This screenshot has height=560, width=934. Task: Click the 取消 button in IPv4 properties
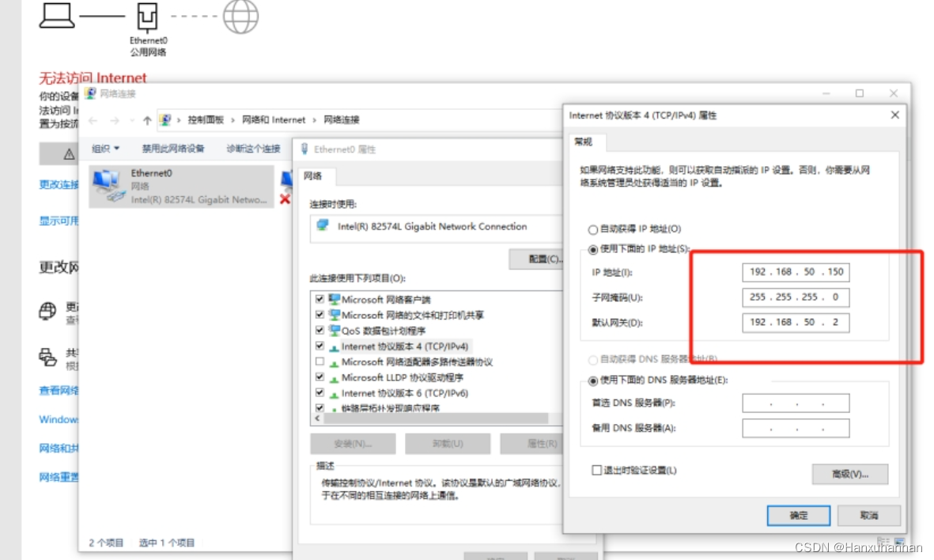[868, 516]
